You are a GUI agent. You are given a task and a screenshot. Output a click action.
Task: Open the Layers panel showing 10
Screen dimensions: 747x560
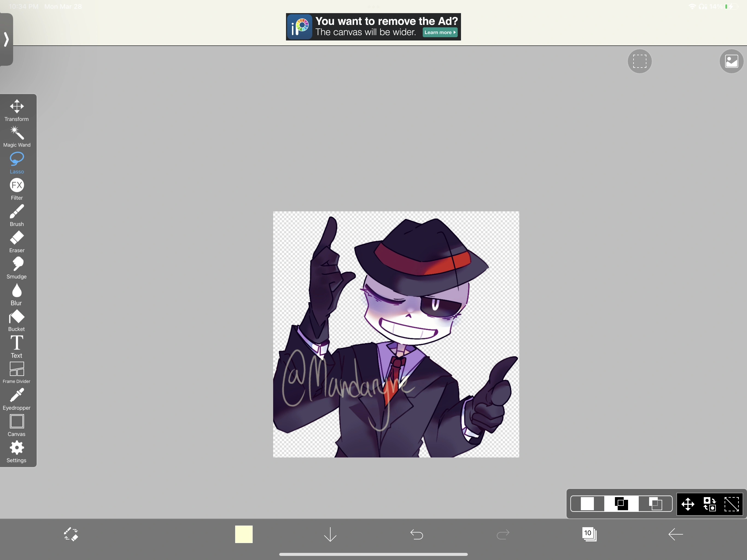coord(588,534)
